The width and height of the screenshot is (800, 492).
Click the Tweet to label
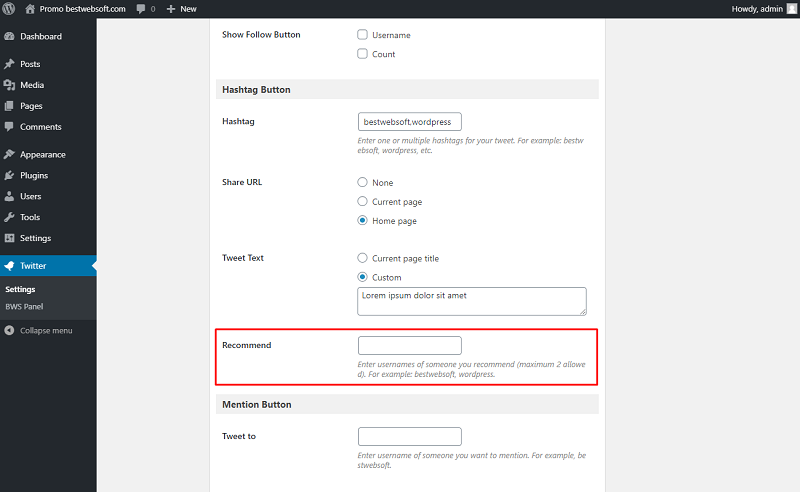pyautogui.click(x=239, y=436)
